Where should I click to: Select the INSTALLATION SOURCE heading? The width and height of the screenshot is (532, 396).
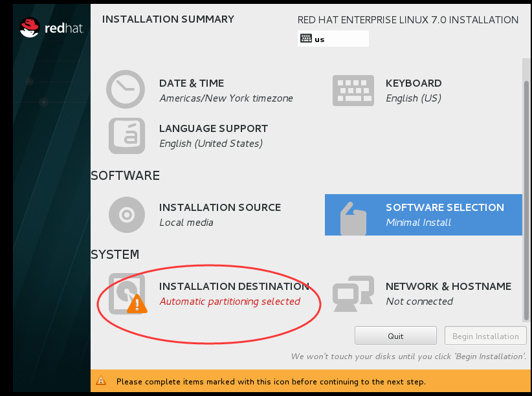(220, 207)
